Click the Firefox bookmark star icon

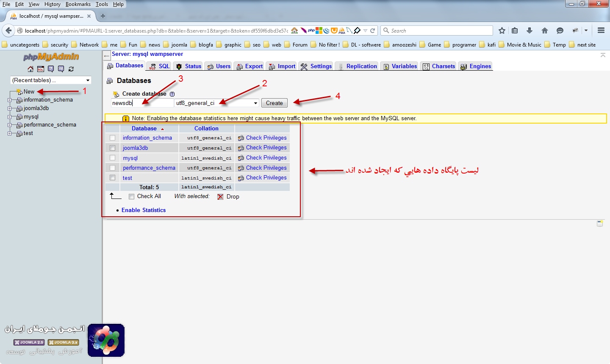(x=502, y=30)
